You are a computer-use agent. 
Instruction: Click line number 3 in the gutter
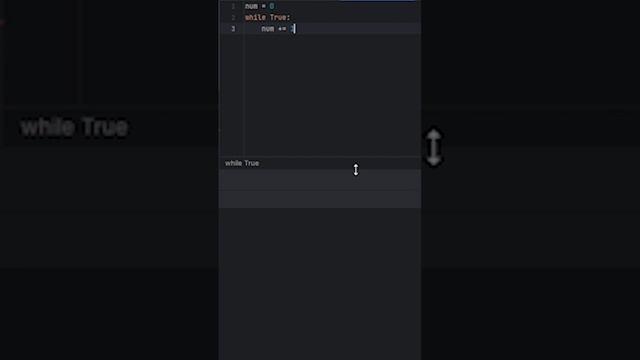[x=233, y=29]
